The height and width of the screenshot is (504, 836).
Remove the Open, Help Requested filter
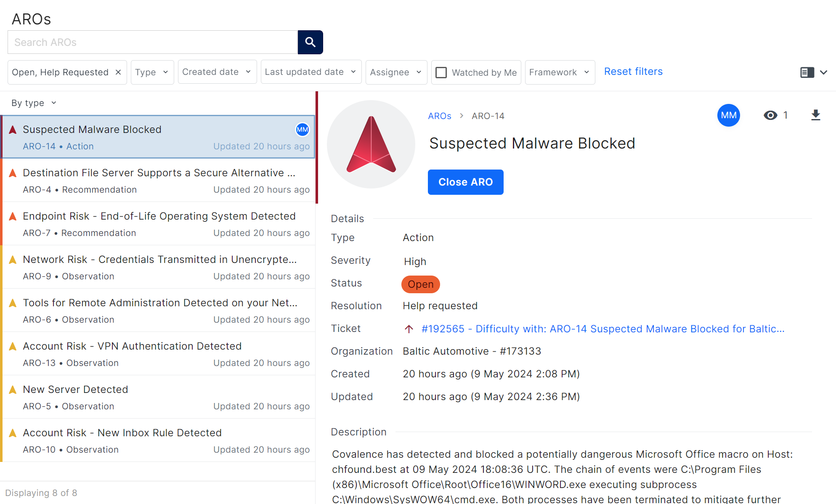pos(118,72)
